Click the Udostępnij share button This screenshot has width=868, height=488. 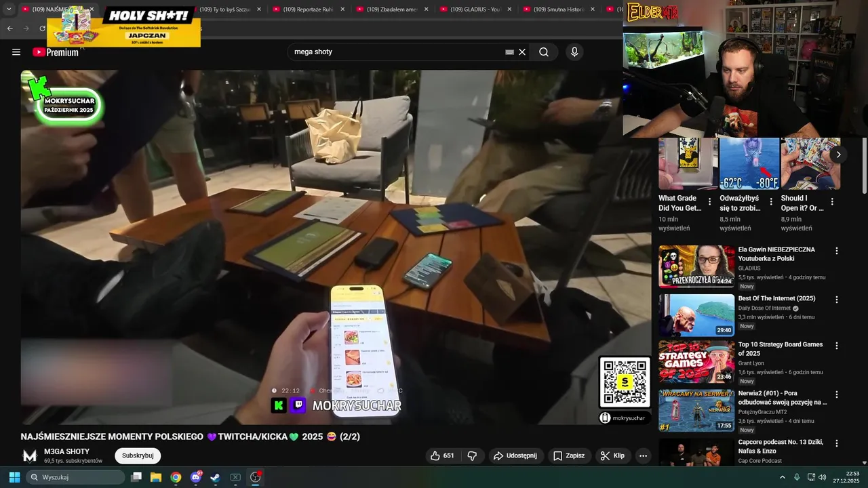515,455
